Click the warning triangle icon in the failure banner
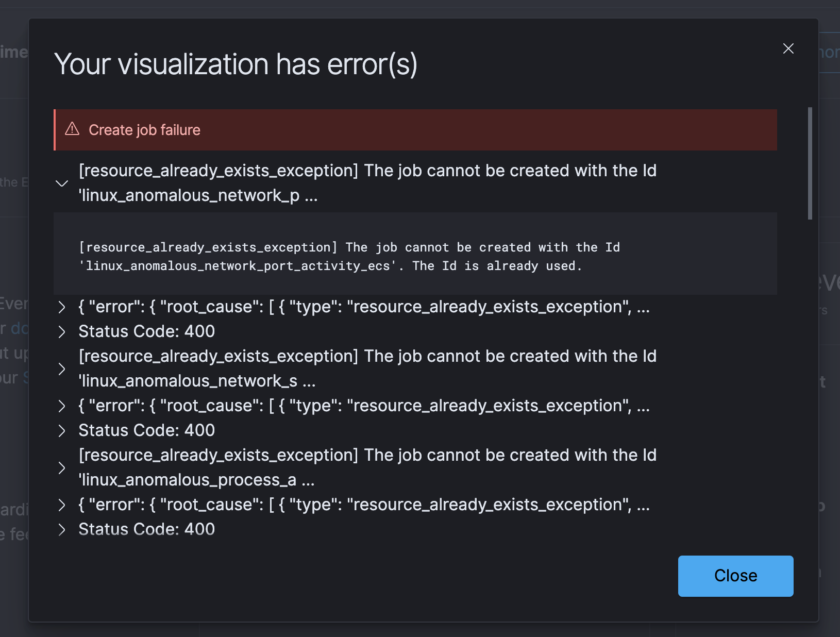 coord(72,129)
